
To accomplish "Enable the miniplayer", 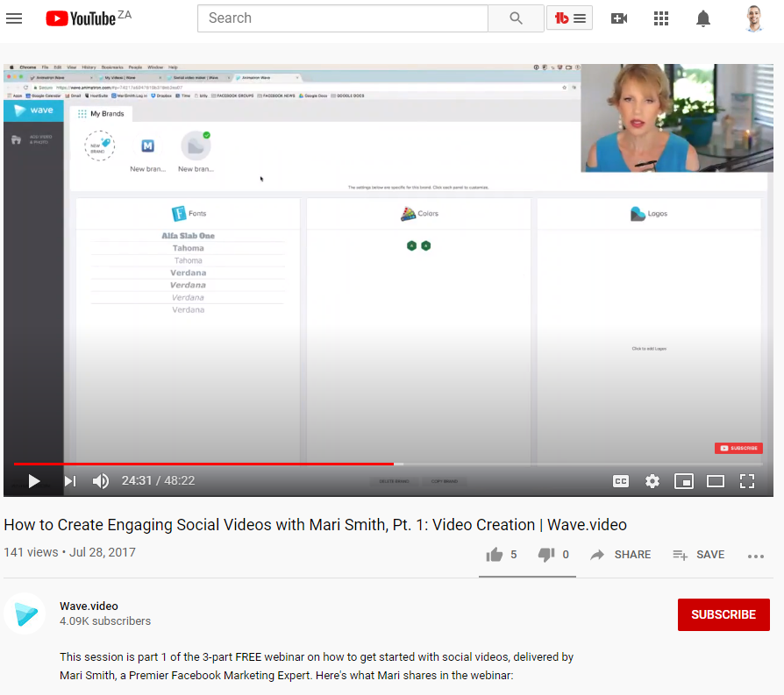I will pyautogui.click(x=683, y=481).
